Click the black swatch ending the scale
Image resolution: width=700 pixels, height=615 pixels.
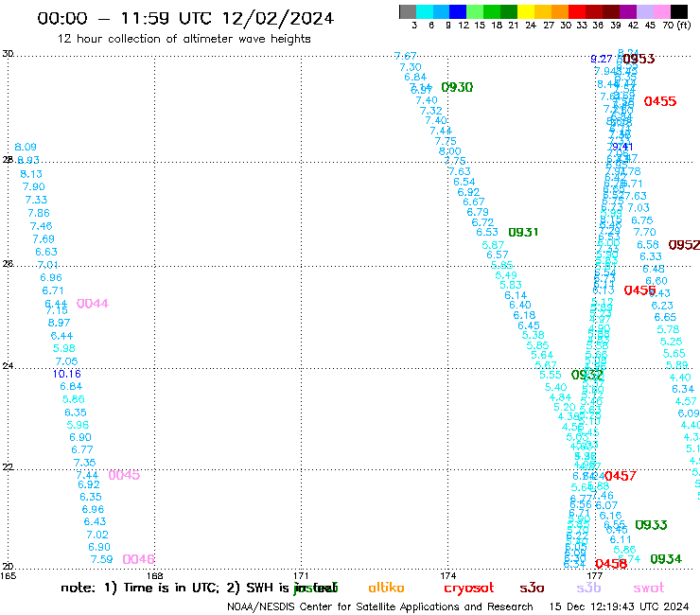(679, 11)
